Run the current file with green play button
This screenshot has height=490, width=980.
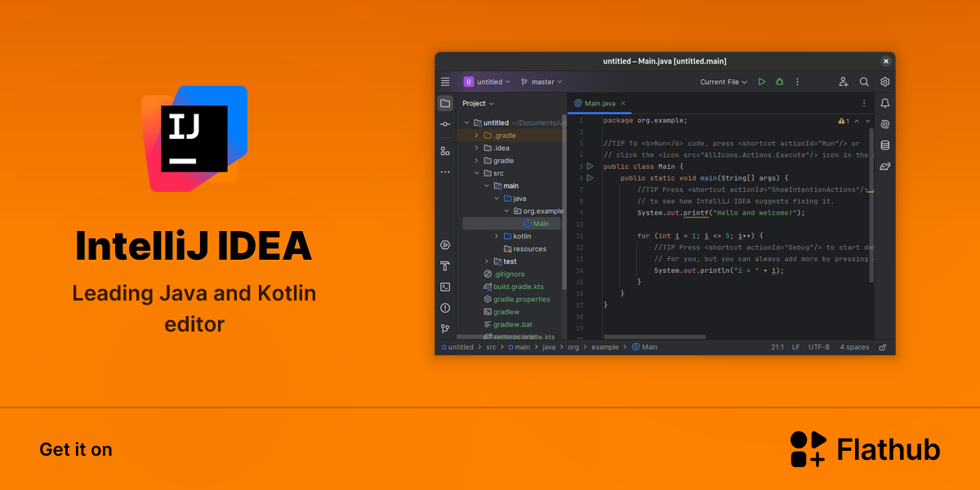[x=762, y=82]
